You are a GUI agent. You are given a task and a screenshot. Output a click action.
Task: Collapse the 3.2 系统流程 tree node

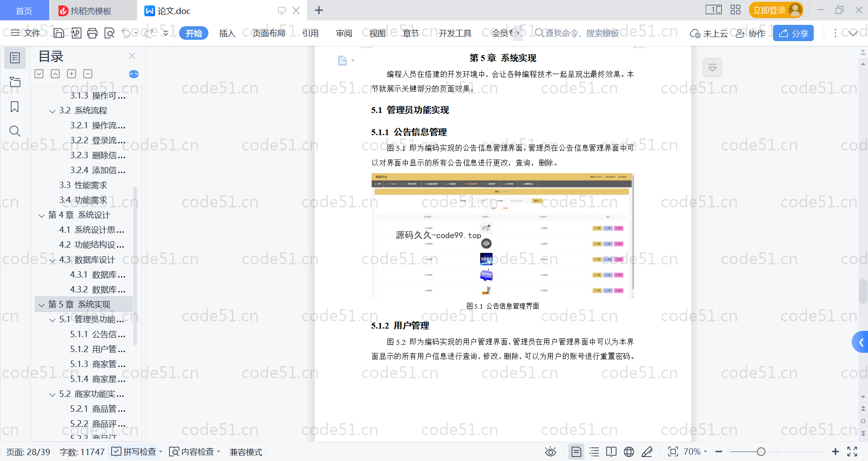click(x=52, y=111)
